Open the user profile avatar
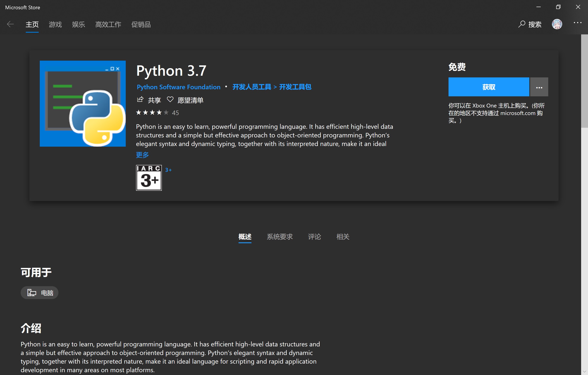 557,24
